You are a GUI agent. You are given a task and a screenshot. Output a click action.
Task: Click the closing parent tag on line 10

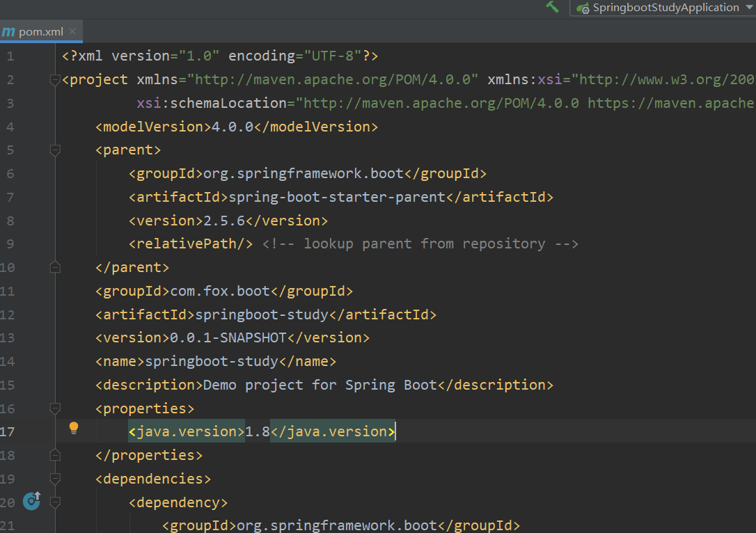click(x=132, y=267)
